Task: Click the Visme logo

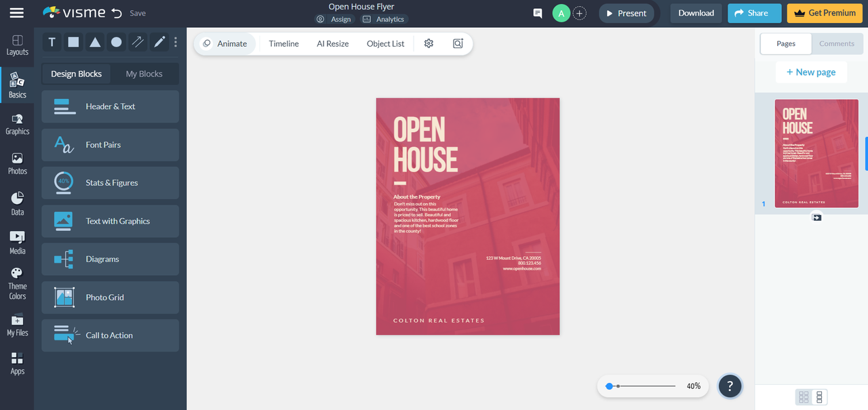Action: [73, 13]
